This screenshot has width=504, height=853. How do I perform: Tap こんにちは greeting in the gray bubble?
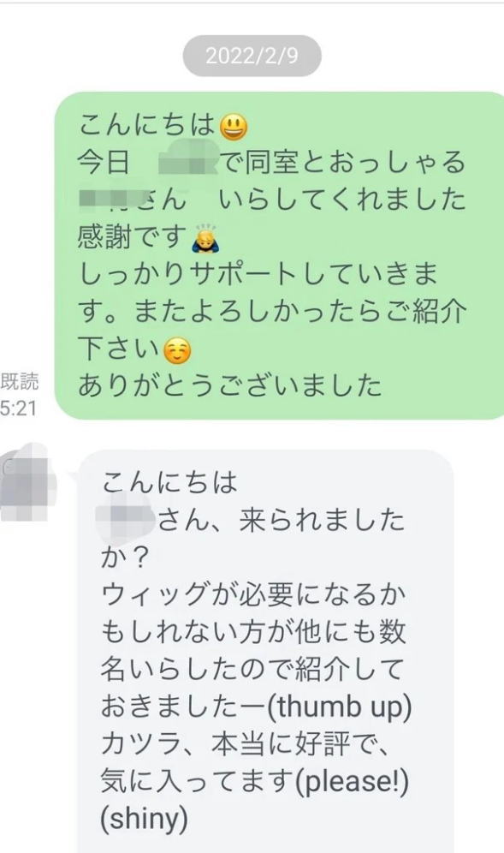[x=169, y=482]
